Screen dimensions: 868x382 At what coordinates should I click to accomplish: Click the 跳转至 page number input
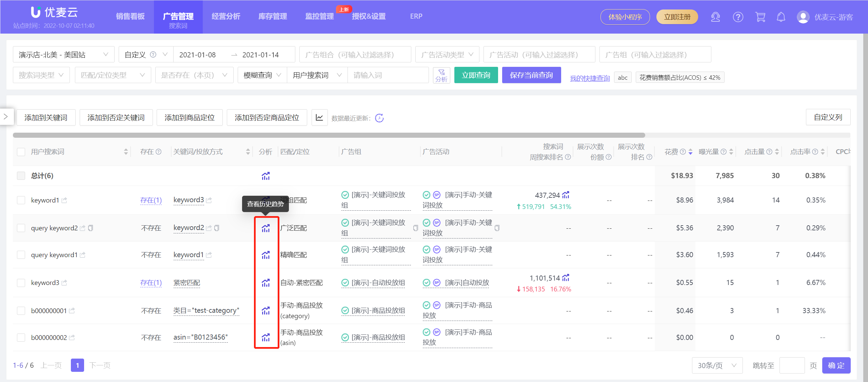tap(792, 365)
